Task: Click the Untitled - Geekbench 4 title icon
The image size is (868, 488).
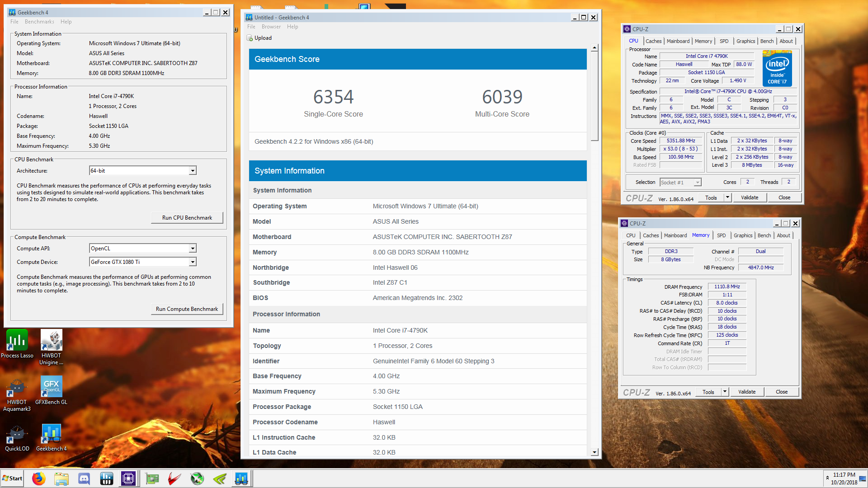Action: coord(249,17)
